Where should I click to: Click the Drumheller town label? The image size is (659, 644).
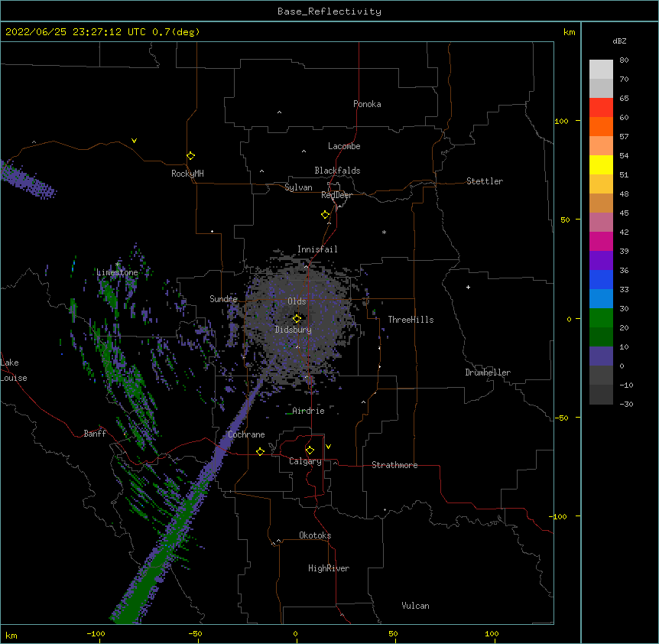488,372
